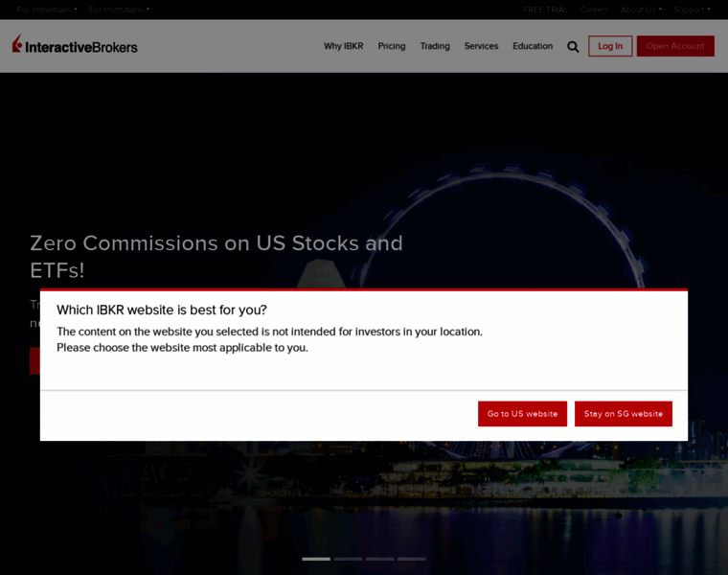Screen dimensions: 728x575
Task: Open the Trading menu
Action: 435,46
